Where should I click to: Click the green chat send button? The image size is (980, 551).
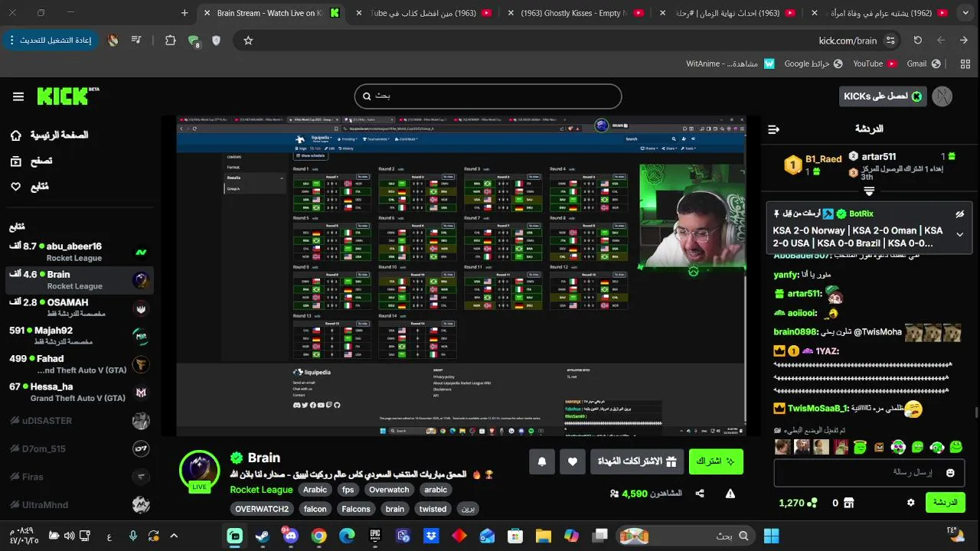(946, 503)
